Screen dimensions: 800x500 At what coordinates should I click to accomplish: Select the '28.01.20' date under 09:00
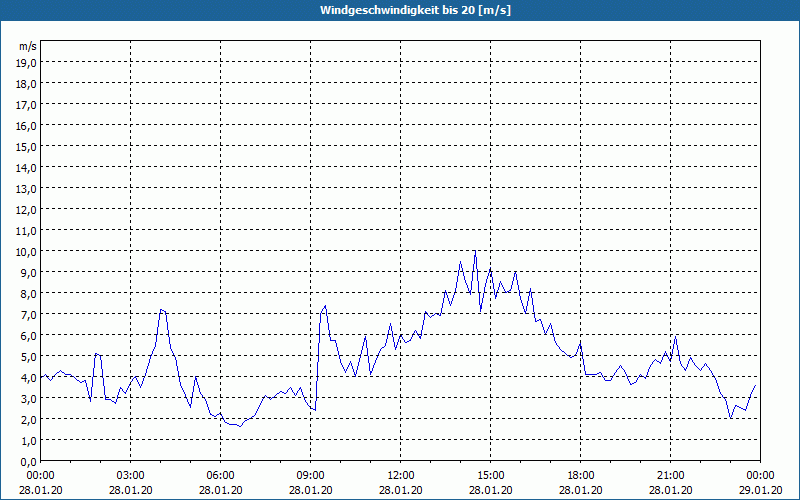tap(311, 490)
